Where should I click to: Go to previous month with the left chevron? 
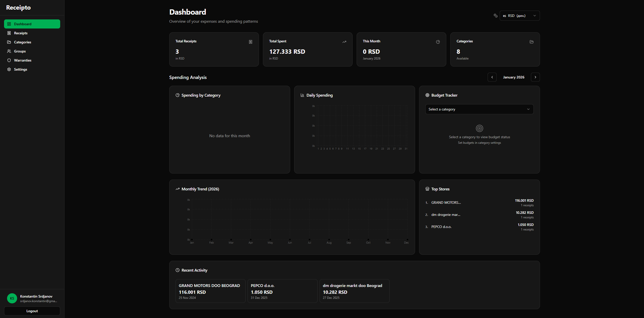[492, 77]
